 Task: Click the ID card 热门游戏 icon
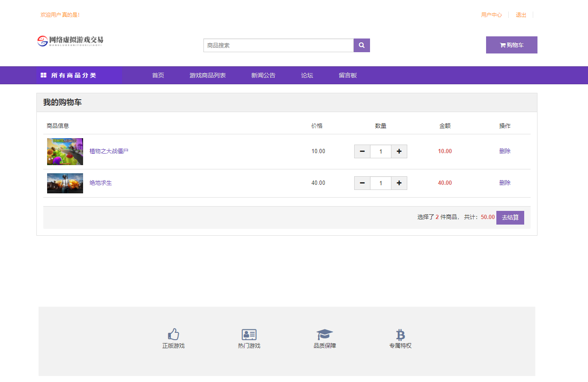[249, 334]
